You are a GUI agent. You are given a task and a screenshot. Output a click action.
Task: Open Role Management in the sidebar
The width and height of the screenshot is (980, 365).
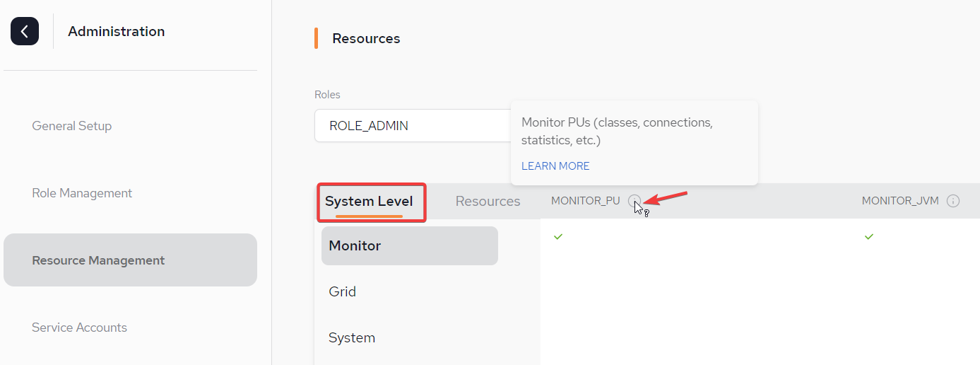click(82, 193)
